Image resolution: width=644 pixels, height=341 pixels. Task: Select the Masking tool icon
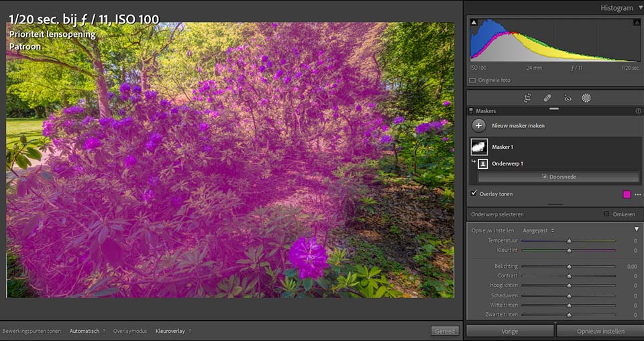(x=586, y=98)
